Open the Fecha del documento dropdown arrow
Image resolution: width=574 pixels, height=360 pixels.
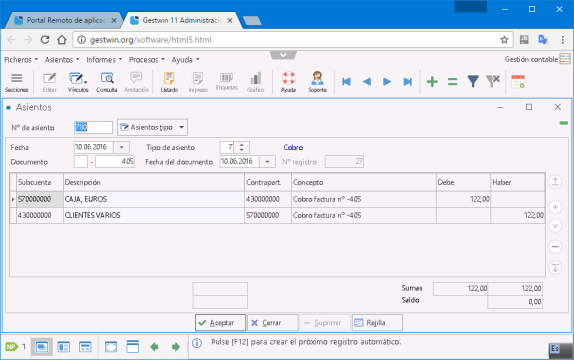tap(268, 162)
